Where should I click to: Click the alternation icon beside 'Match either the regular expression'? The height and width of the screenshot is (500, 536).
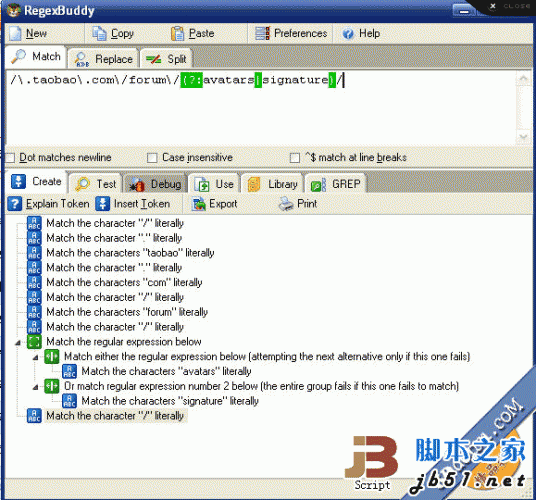[52, 356]
